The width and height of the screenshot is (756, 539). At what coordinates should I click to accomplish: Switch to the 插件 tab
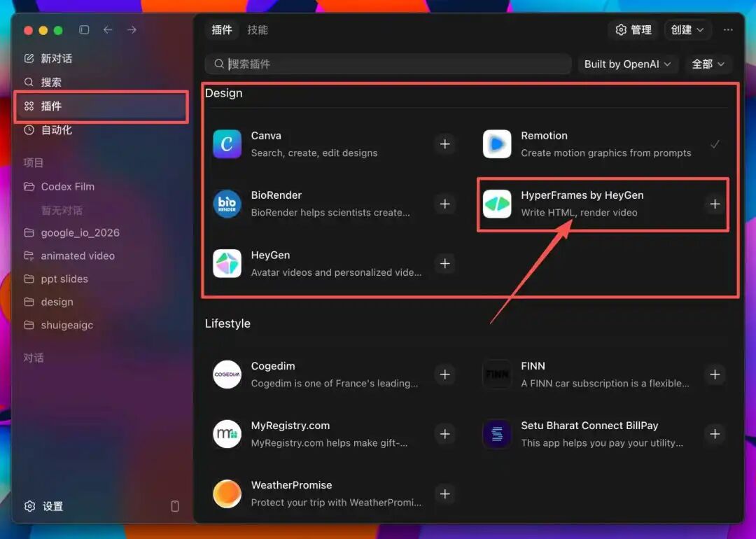coord(222,30)
